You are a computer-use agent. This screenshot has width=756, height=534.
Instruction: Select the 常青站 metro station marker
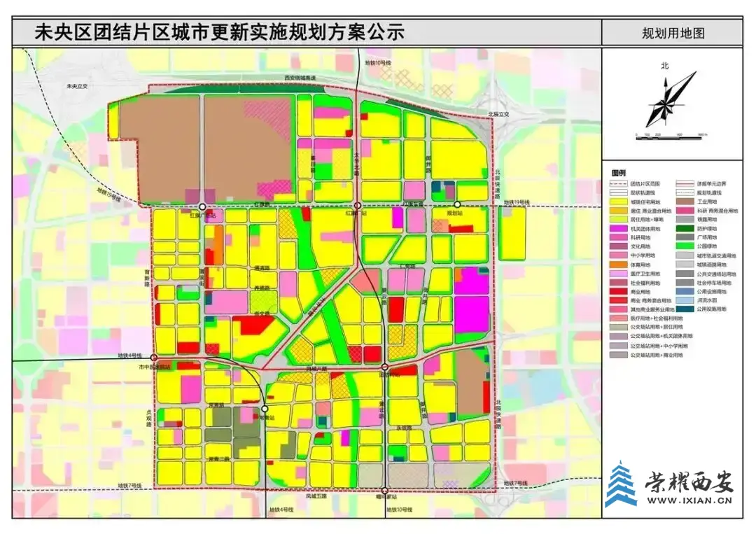(x=265, y=409)
